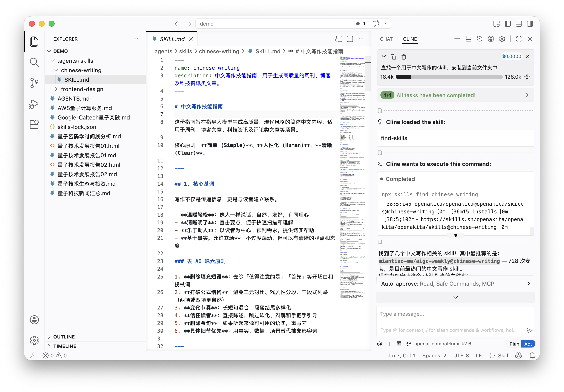Image resolution: width=564 pixels, height=392 pixels.
Task: Select the SKILL.md editor tab
Action: point(172,39)
